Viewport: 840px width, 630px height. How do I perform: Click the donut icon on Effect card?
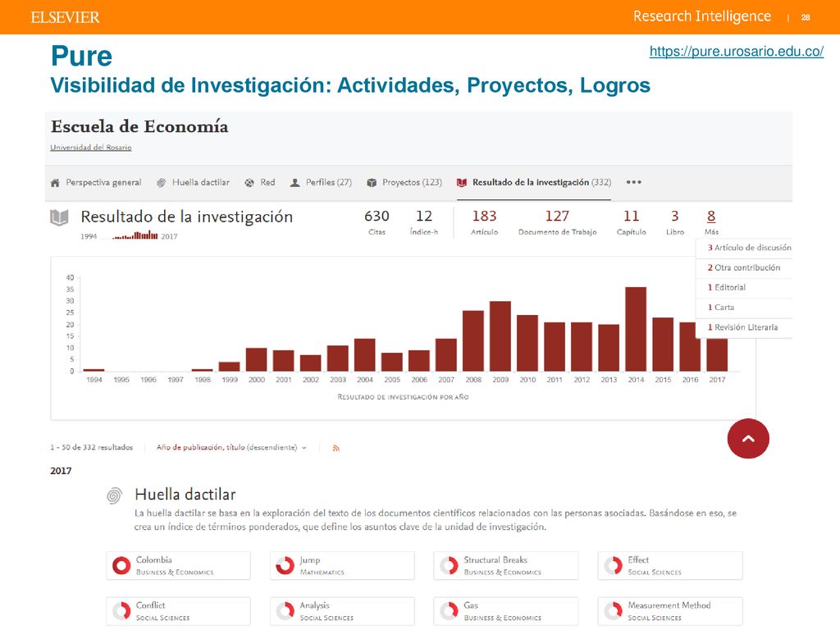coord(613,566)
